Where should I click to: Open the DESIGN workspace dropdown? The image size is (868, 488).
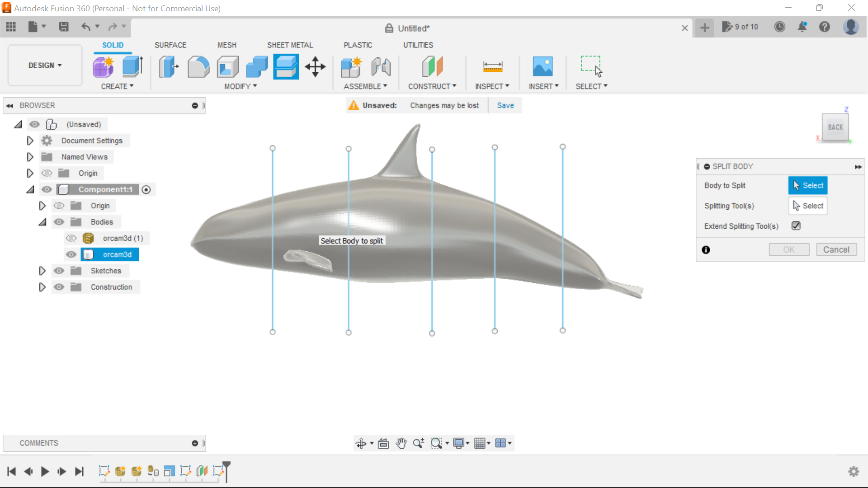(44, 65)
